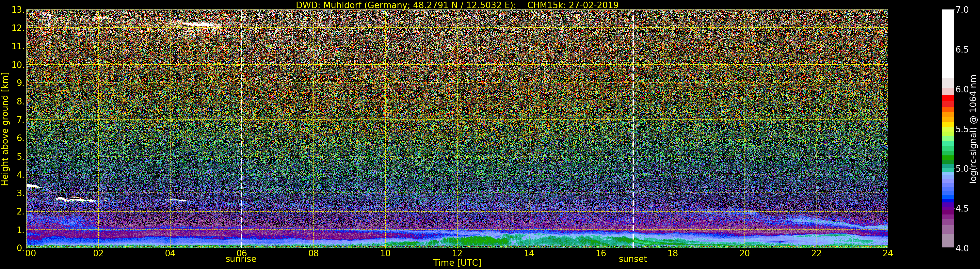Click the colorbar value '5.0'

tap(962, 168)
